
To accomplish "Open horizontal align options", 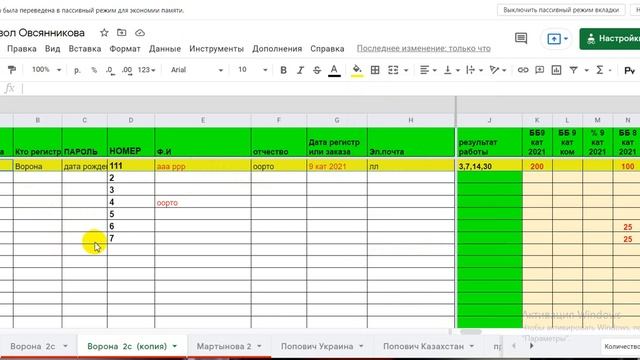I will 428,70.
